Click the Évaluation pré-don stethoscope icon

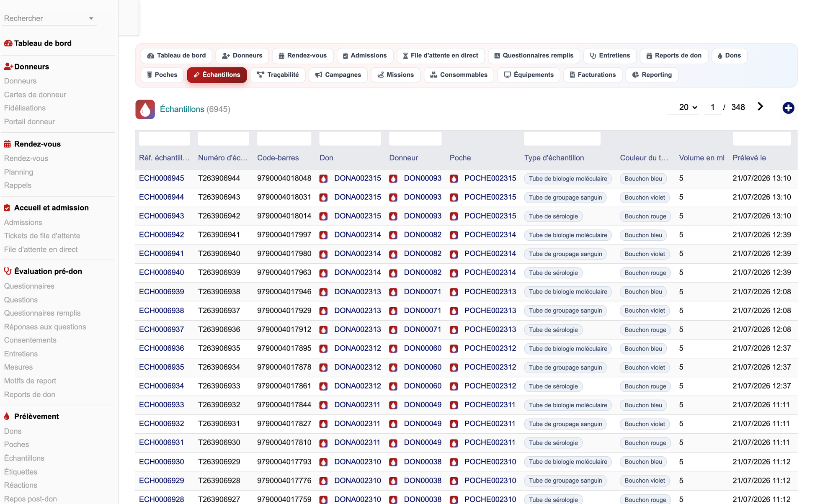(x=8, y=271)
